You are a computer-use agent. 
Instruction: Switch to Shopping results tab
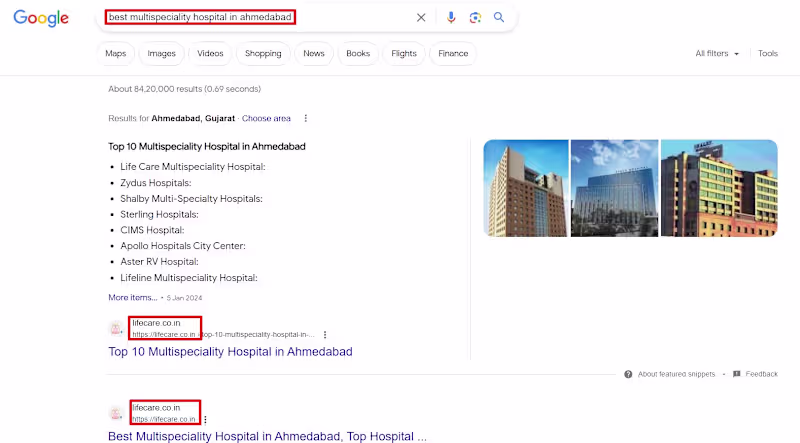point(263,54)
